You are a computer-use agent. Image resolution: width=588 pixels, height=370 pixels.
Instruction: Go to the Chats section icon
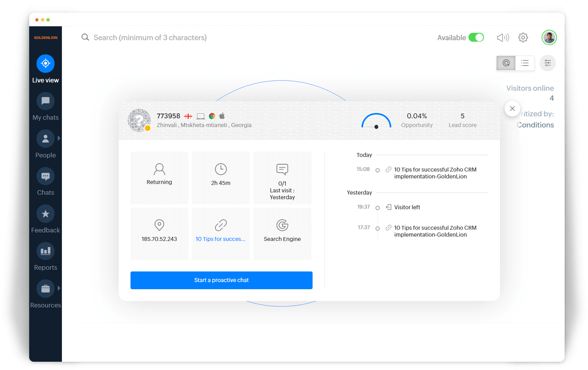pos(45,176)
